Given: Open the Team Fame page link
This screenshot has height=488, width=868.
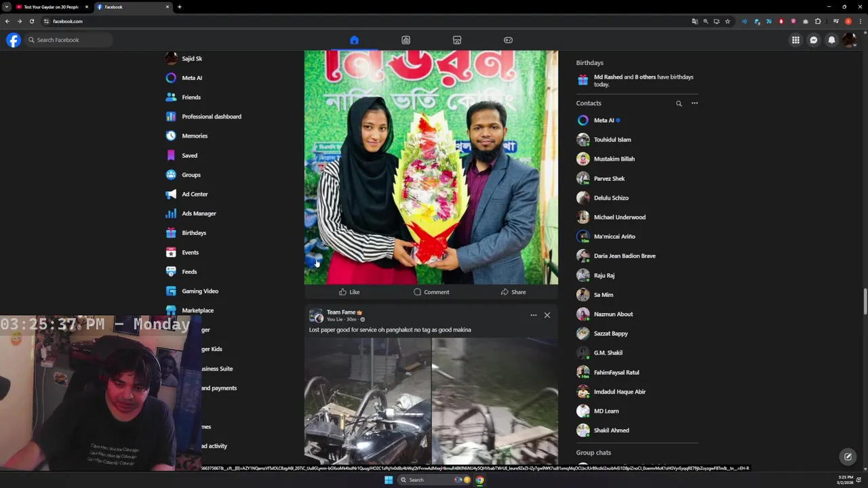Looking at the screenshot, I should pyautogui.click(x=341, y=312).
